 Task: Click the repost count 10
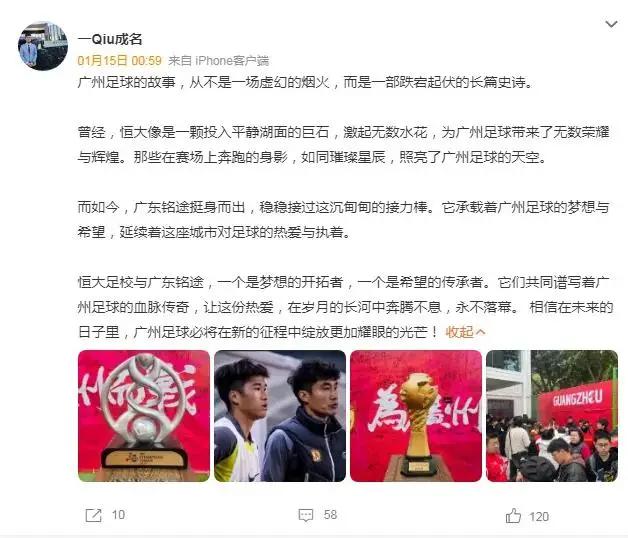pos(118,515)
